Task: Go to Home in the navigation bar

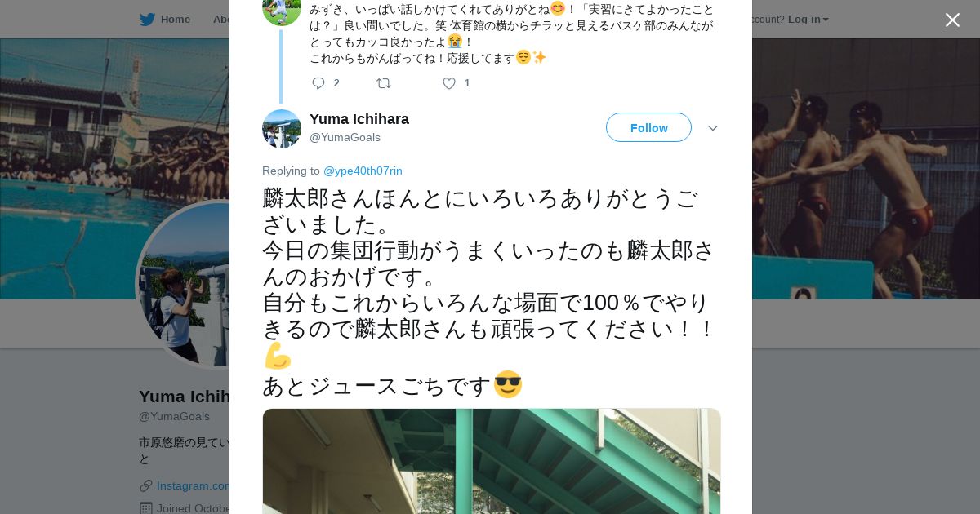Action: (175, 19)
